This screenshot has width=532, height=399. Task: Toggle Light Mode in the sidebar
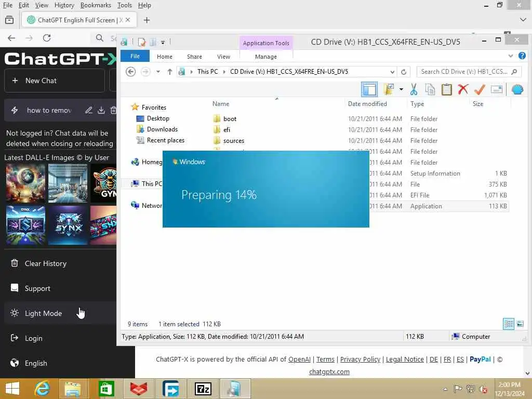[x=43, y=313]
